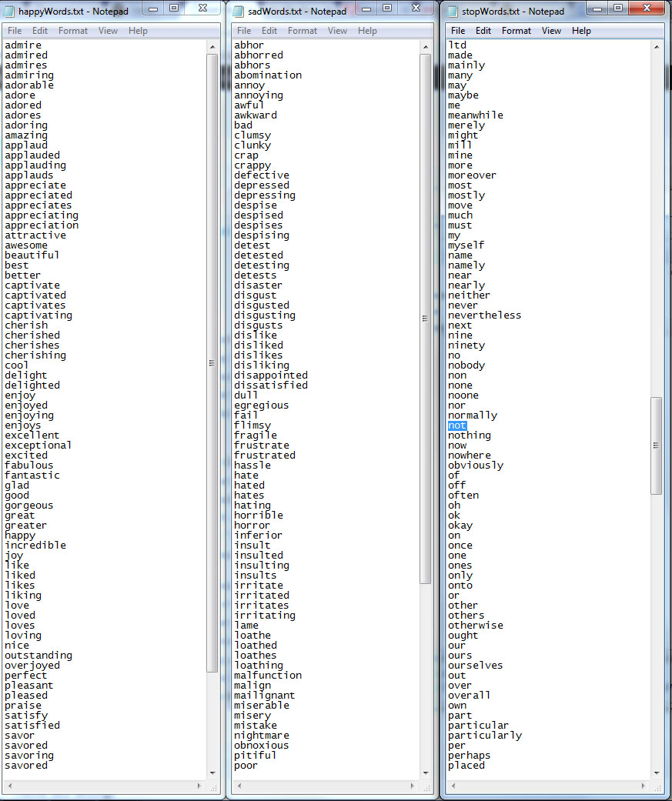Close the sadWords.txt Notepad window
Viewport: 672px width, 801px height.
[416, 8]
